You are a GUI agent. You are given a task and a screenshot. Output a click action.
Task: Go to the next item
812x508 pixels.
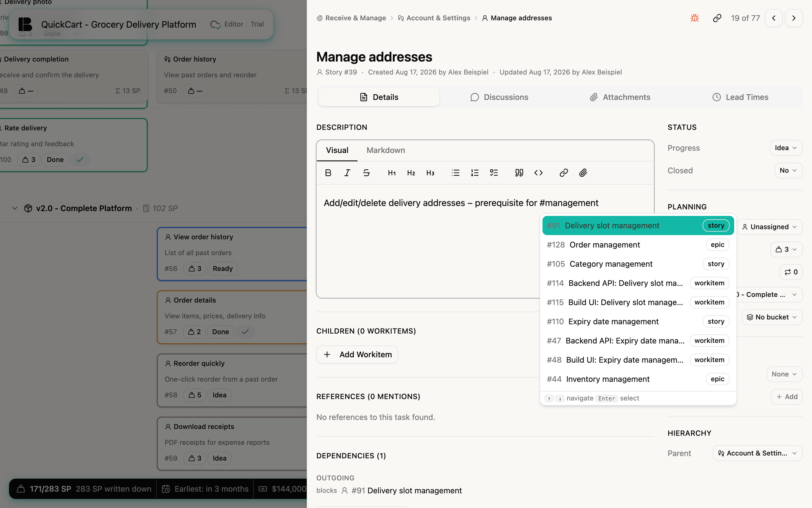(x=794, y=18)
